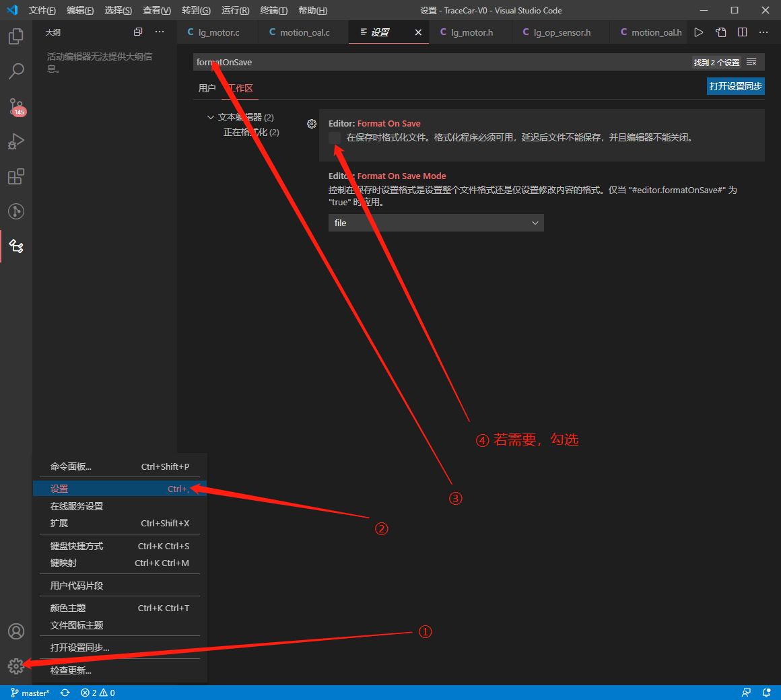Open gear menu for Format On Save setting
Image resolution: width=781 pixels, height=700 pixels.
click(312, 124)
